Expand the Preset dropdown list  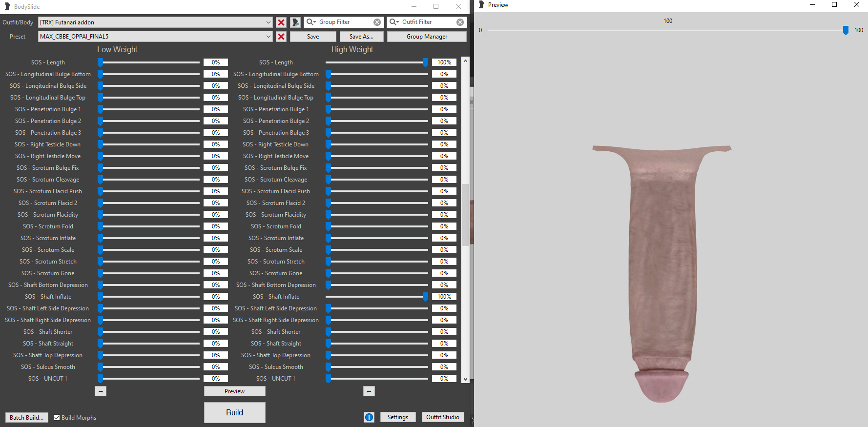point(269,37)
